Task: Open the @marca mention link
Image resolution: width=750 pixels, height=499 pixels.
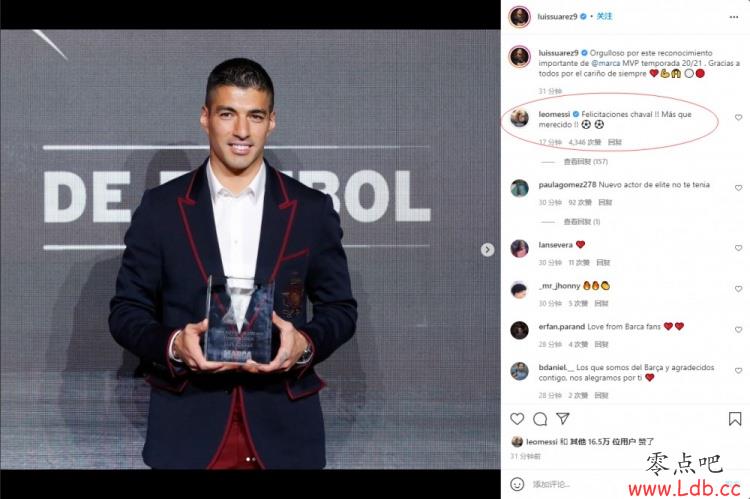Action: 606,63
